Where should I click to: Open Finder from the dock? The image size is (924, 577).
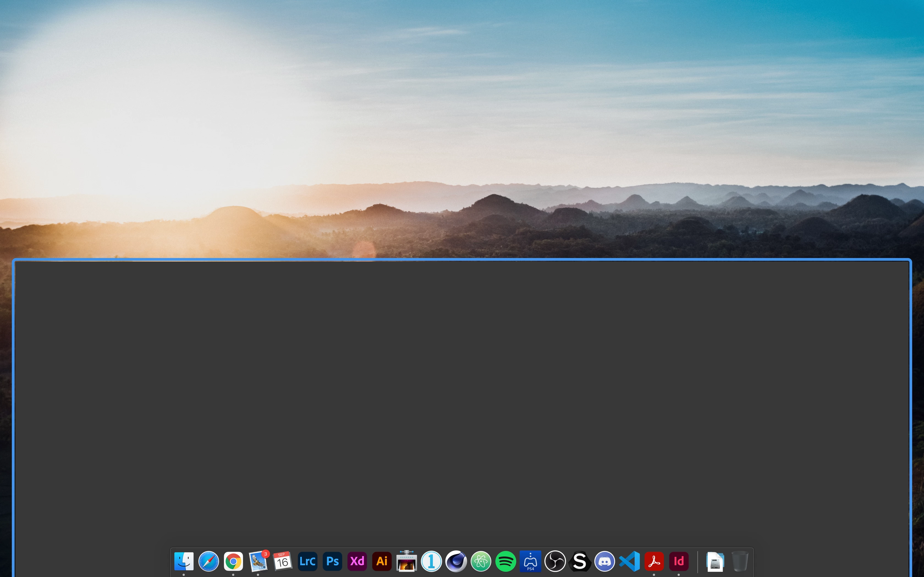(184, 561)
